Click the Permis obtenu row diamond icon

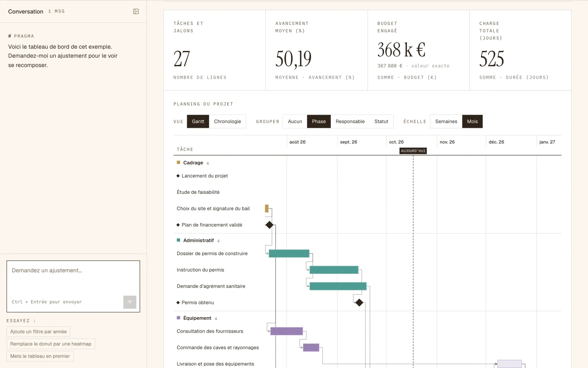(x=178, y=302)
